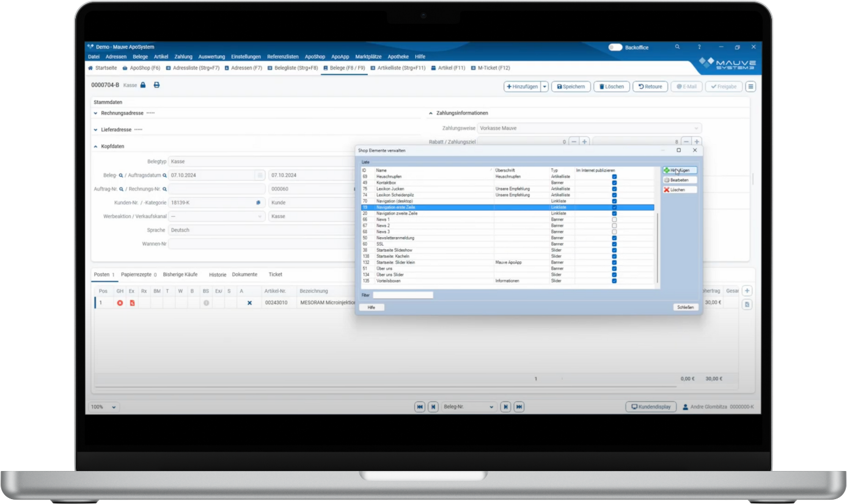
Task: Jump to first record navigation icon
Action: tap(419, 407)
